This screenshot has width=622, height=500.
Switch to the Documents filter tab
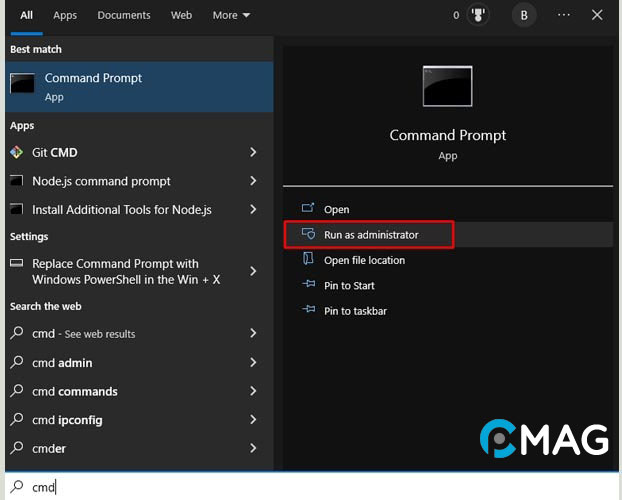click(x=124, y=15)
